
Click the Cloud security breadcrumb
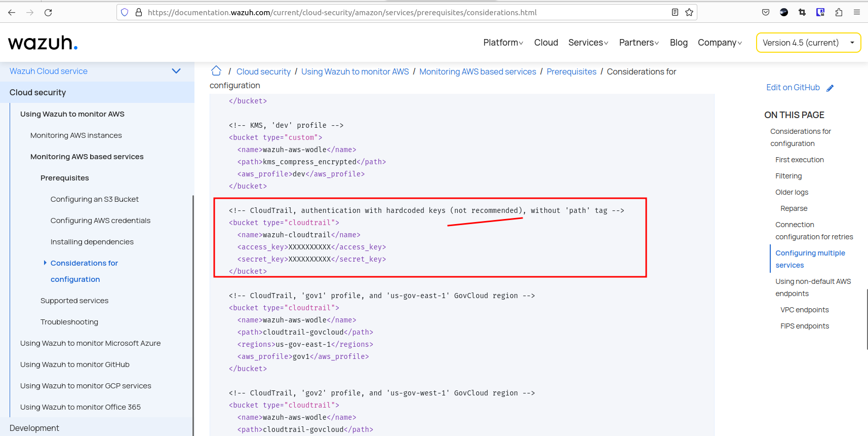point(263,71)
